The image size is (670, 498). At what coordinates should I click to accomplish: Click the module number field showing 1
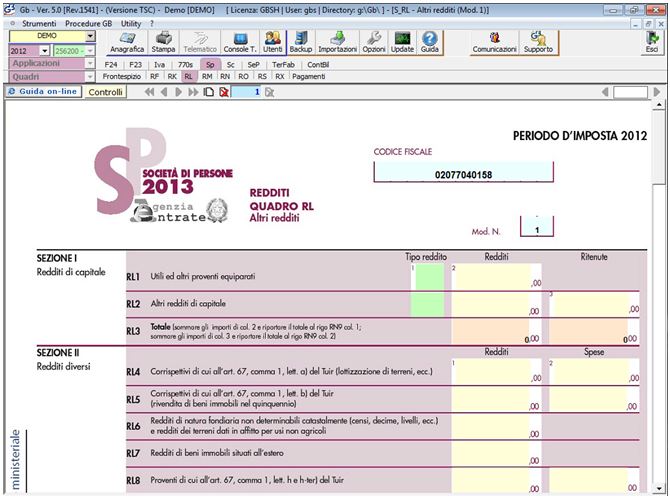click(246, 92)
